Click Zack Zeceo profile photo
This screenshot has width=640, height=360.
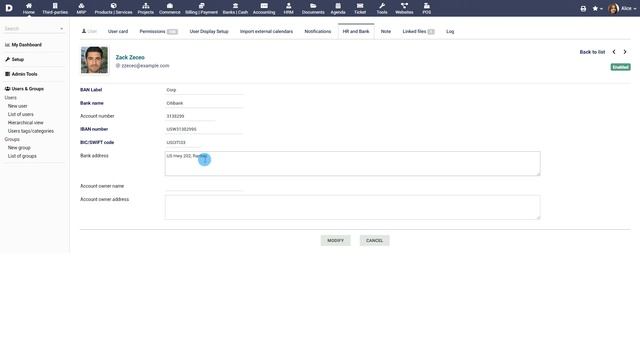coord(94,60)
